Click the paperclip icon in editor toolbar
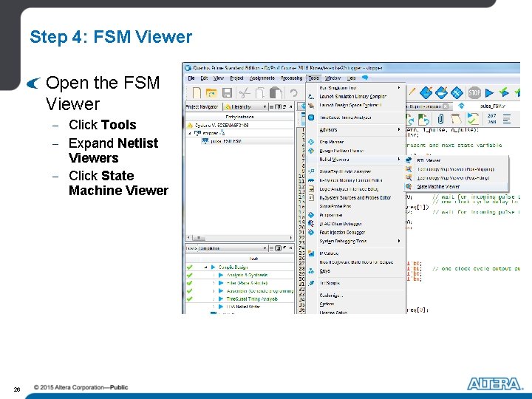This screenshot has height=399, width=532. pyautogui.click(x=440, y=119)
